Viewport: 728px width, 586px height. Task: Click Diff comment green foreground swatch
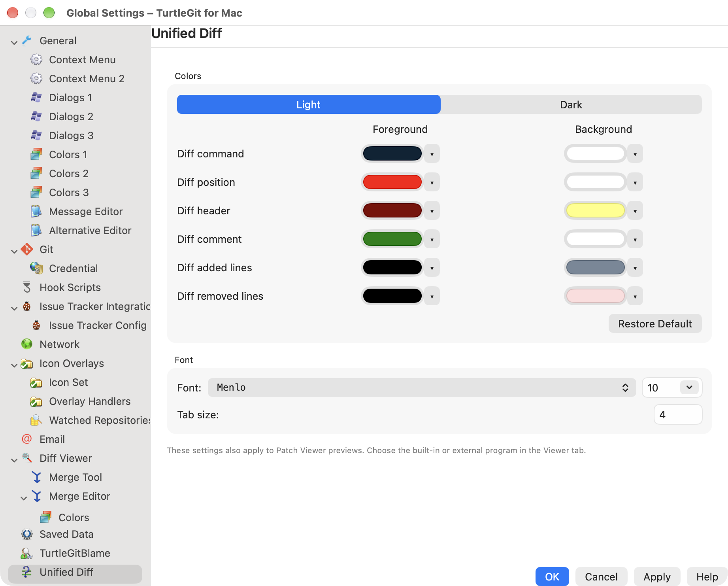(x=392, y=239)
